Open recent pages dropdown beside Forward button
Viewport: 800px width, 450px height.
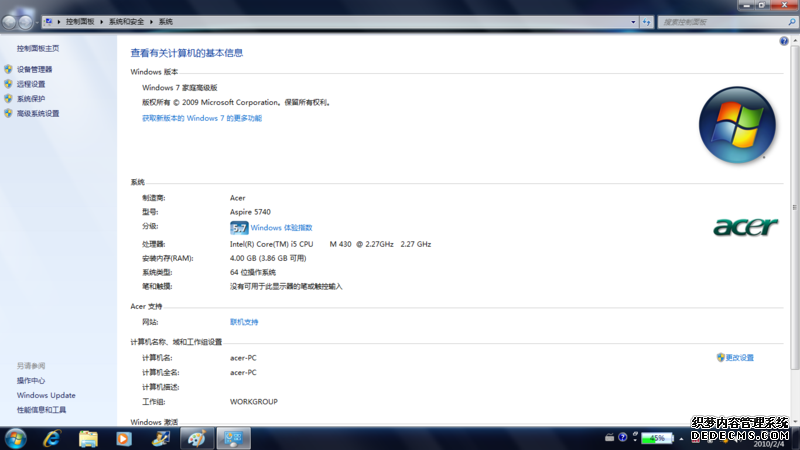click(37, 22)
